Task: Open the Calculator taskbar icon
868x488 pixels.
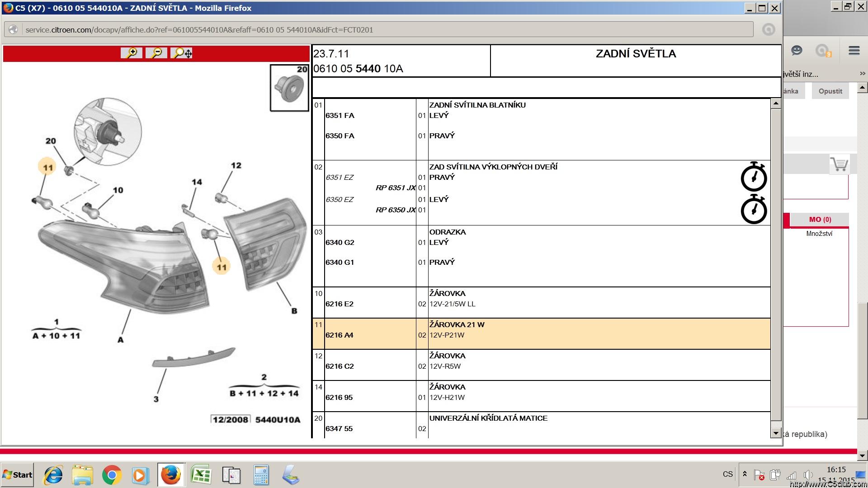Action: (x=261, y=475)
